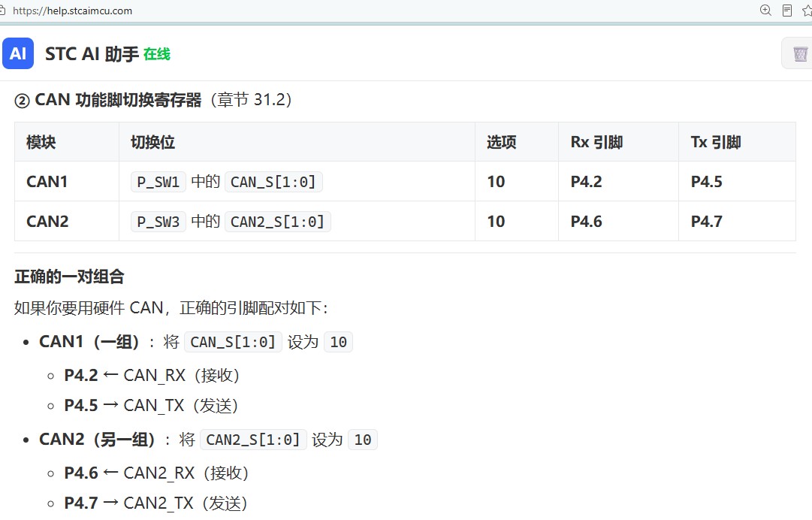Select the P4.7 → CAN2_TX list item
Screen dimensions: 812x520
(155, 503)
